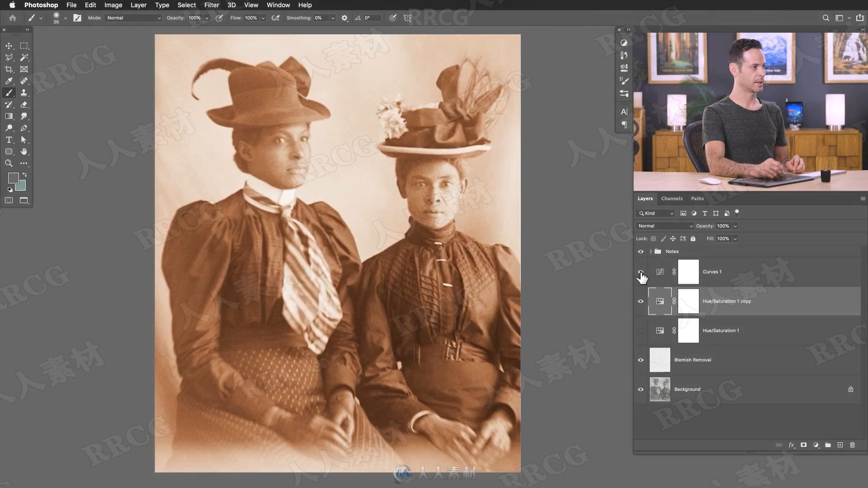Select the Pen tool

point(24,128)
